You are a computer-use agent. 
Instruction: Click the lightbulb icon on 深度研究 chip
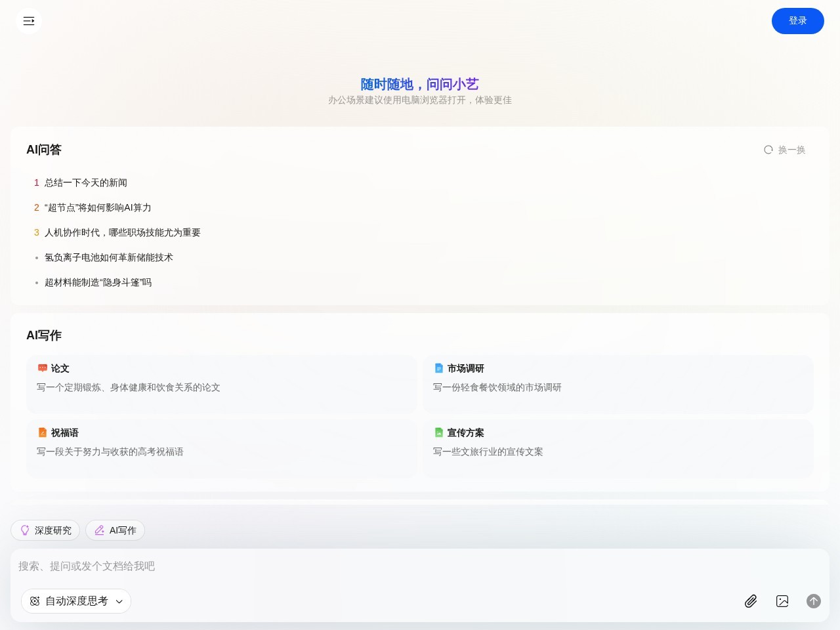(26, 530)
